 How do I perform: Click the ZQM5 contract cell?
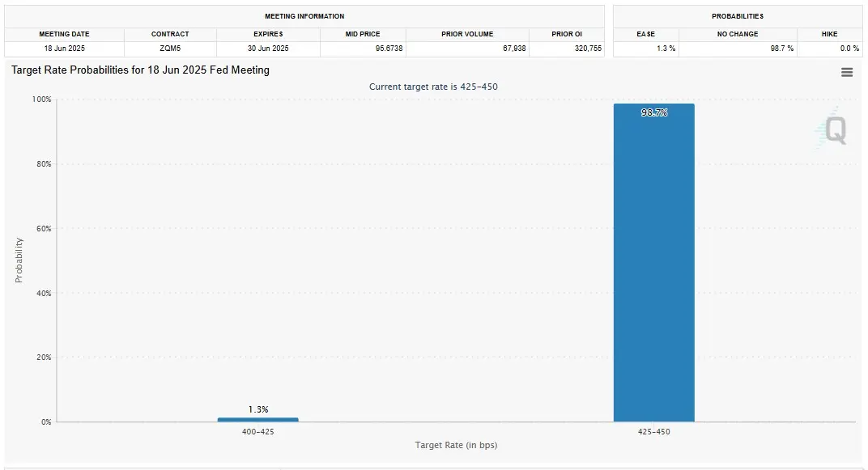click(x=170, y=49)
